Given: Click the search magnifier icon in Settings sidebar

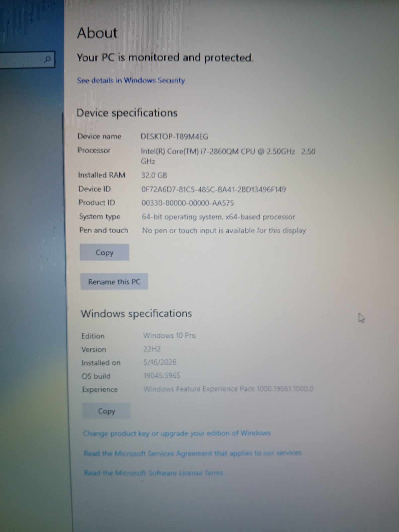Looking at the screenshot, I should [48, 59].
